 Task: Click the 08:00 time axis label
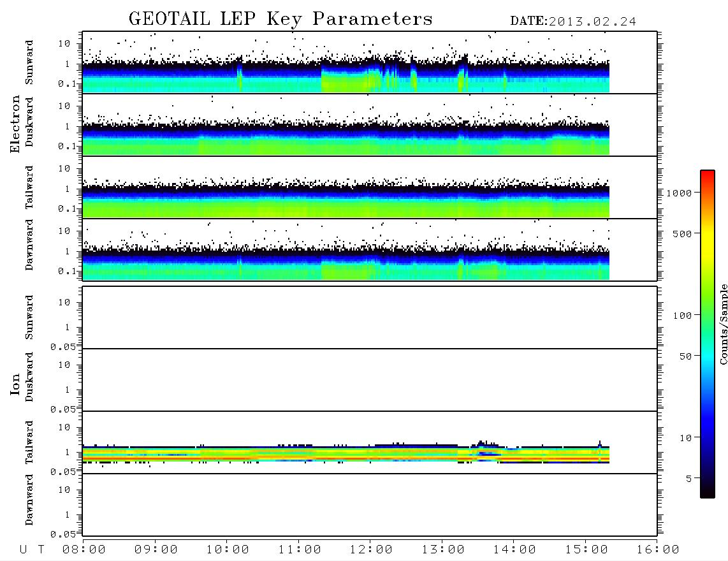click(x=84, y=550)
